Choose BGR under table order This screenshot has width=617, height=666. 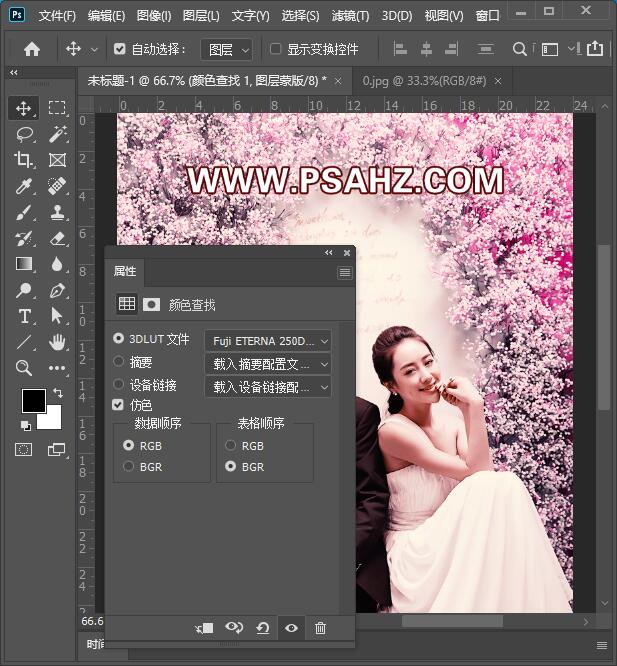coord(231,466)
